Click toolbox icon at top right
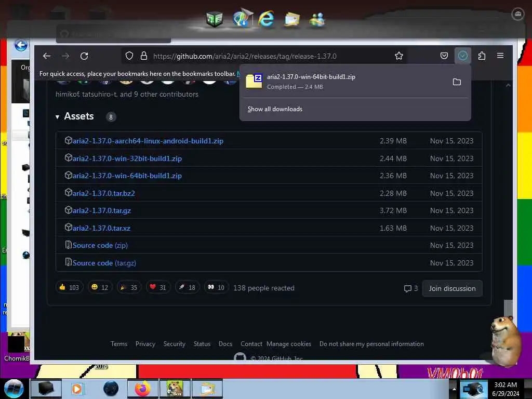Screen dimensions: 532x399 point(518,14)
